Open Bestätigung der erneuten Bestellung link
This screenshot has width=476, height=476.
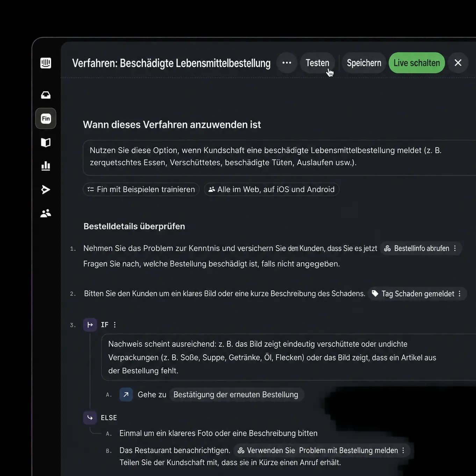click(x=236, y=395)
